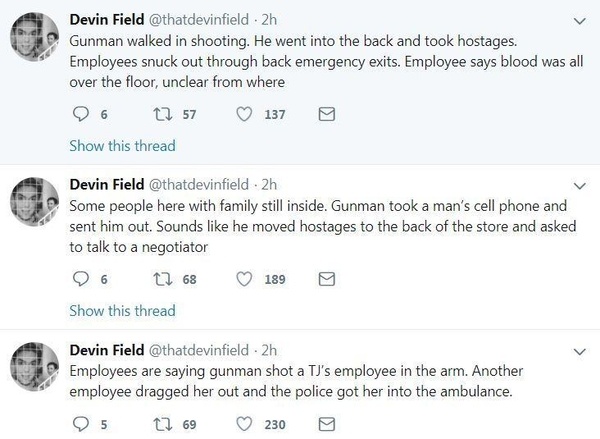Reply to the 'Some people here with family' tweet
The image size is (600, 439).
coord(82,279)
